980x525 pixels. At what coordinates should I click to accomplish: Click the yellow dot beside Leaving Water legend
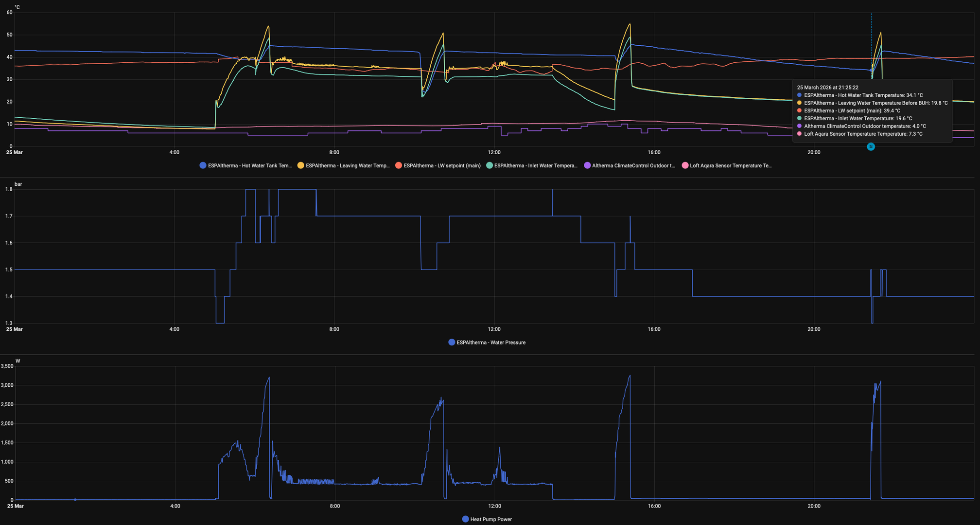[301, 165]
